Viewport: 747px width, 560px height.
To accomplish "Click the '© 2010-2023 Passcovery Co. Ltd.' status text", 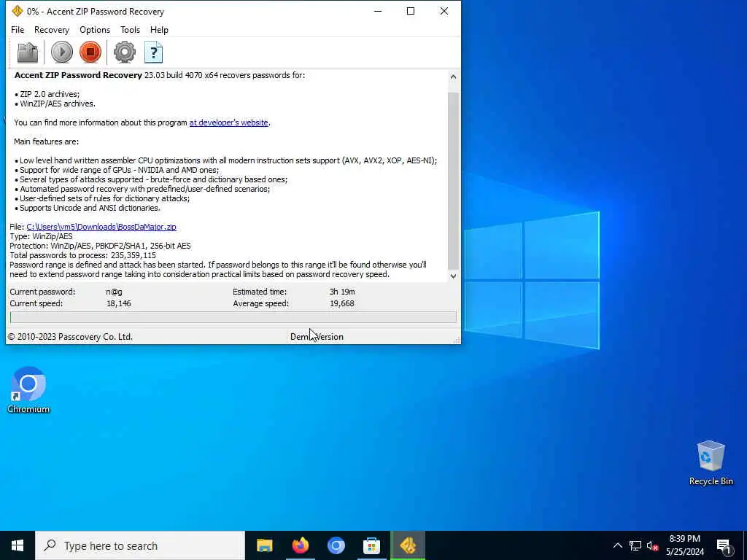I will click(x=70, y=337).
